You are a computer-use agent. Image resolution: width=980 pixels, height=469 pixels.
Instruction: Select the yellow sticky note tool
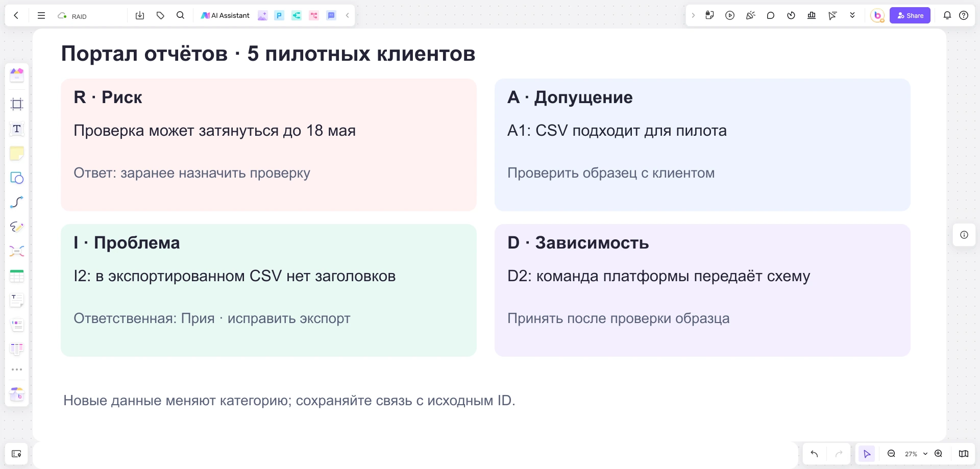pyautogui.click(x=17, y=153)
